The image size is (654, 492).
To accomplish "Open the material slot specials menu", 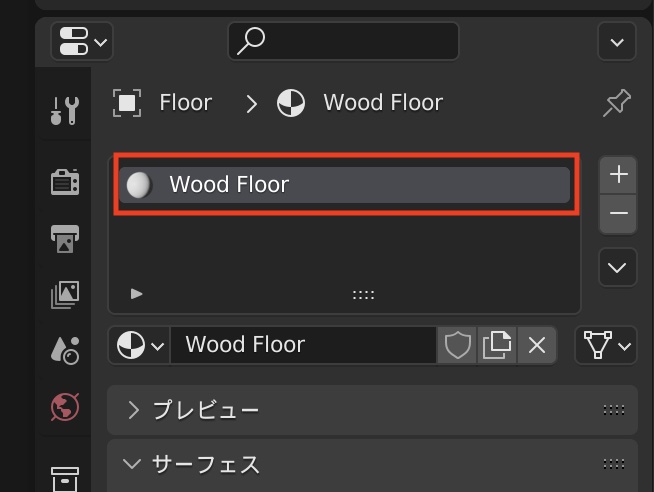I will [x=617, y=267].
